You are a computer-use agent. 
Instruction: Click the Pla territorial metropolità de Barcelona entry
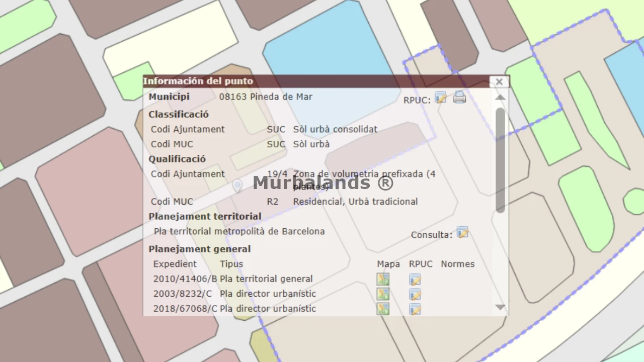pyautogui.click(x=239, y=232)
